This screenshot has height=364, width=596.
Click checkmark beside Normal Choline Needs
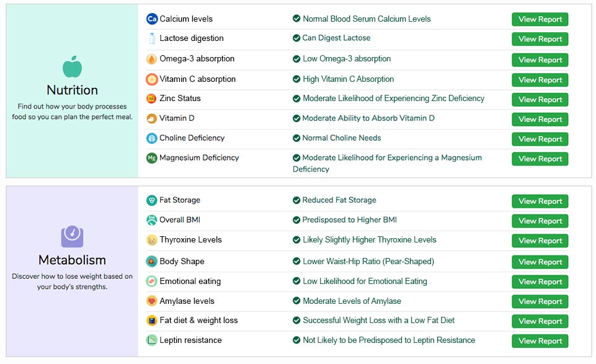296,138
